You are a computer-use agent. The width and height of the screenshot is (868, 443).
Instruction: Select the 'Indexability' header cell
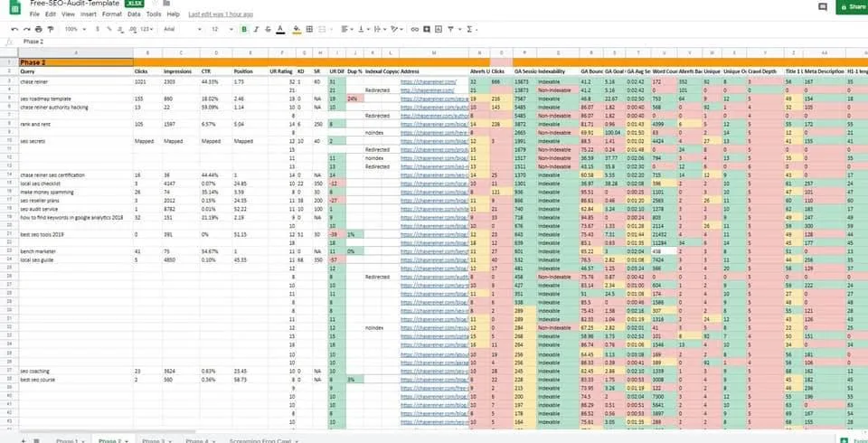[558, 71]
